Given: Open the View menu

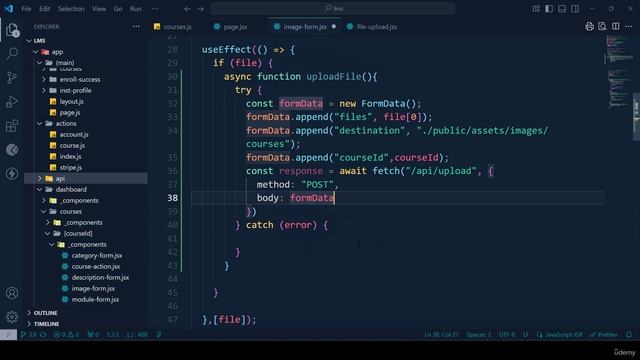Looking at the screenshot, I should point(99,9).
